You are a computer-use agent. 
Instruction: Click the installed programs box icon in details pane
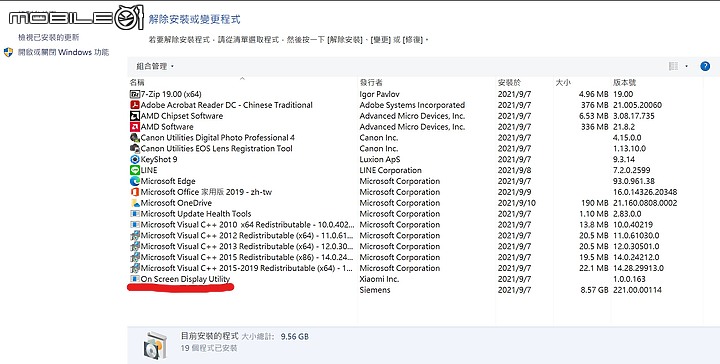coord(155,346)
